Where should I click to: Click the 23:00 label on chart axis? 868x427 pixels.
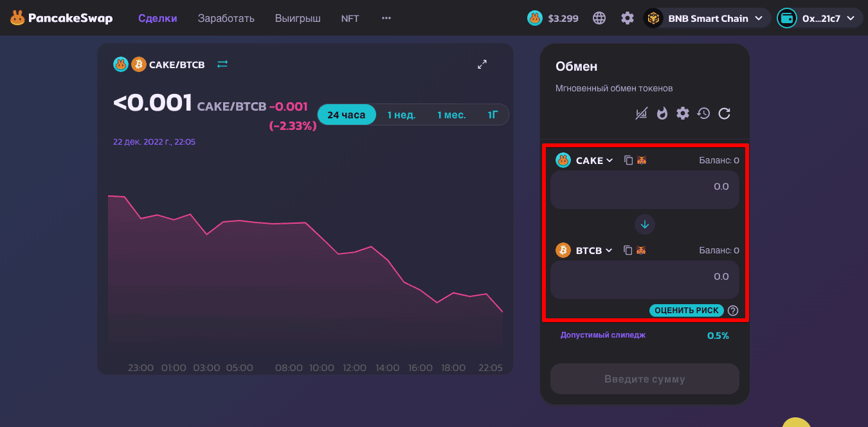(141, 368)
